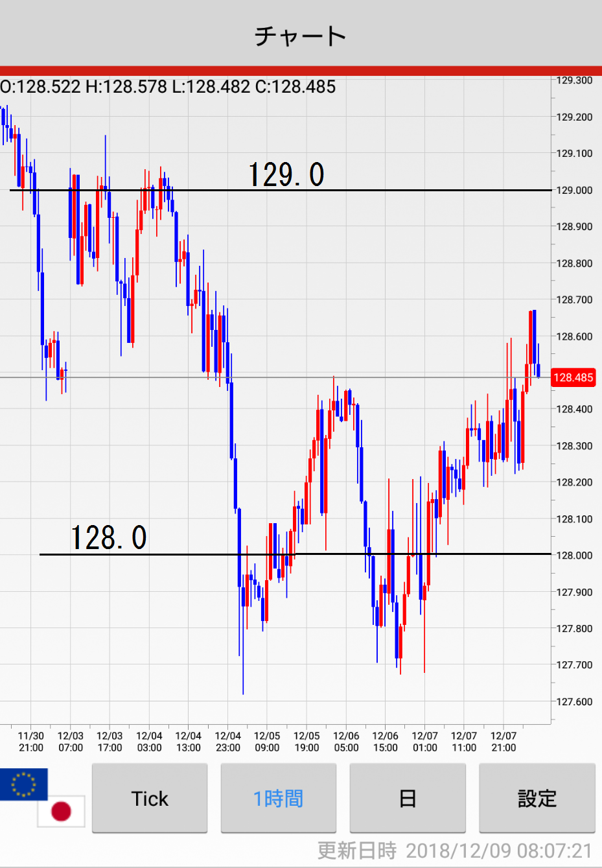The image size is (602, 868).
Task: Tap the European Union flag icon
Action: [24, 784]
